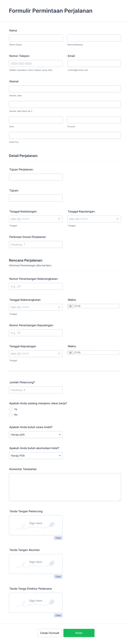Click the clock icon beside departure Waktu
This screenshot has width=130, height=644.
tap(70, 306)
